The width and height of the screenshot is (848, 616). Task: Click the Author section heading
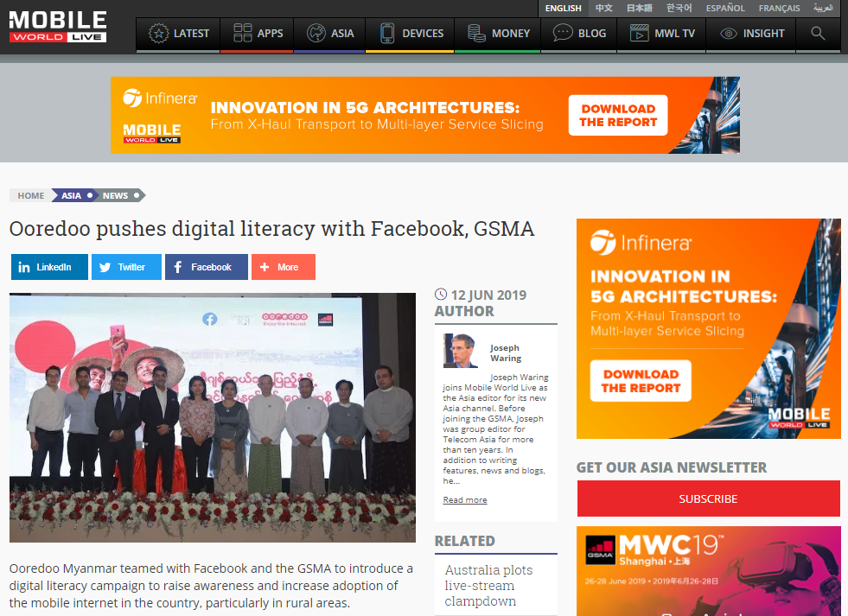click(x=464, y=311)
